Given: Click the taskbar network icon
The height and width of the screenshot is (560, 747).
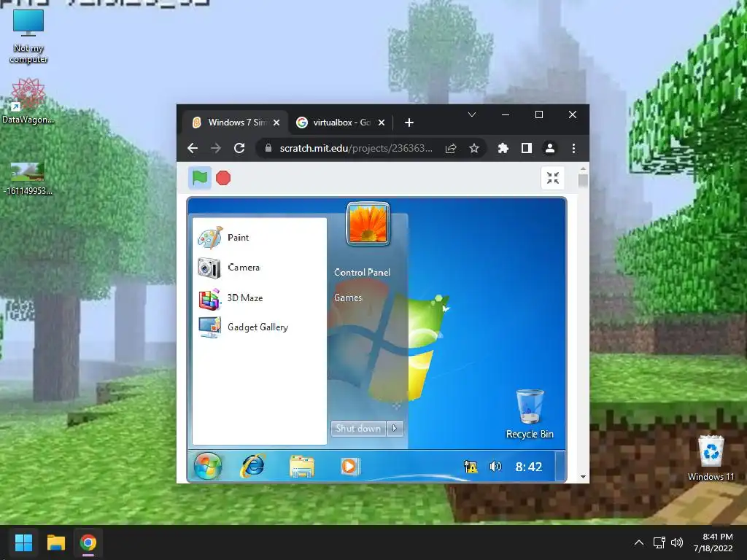Looking at the screenshot, I should (659, 542).
